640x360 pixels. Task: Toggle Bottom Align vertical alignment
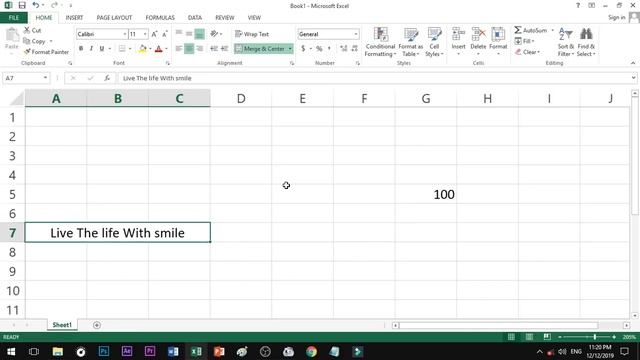tap(199, 34)
